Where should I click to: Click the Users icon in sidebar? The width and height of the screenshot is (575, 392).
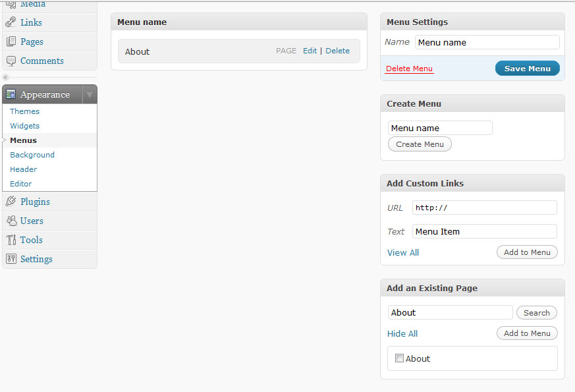(x=11, y=221)
